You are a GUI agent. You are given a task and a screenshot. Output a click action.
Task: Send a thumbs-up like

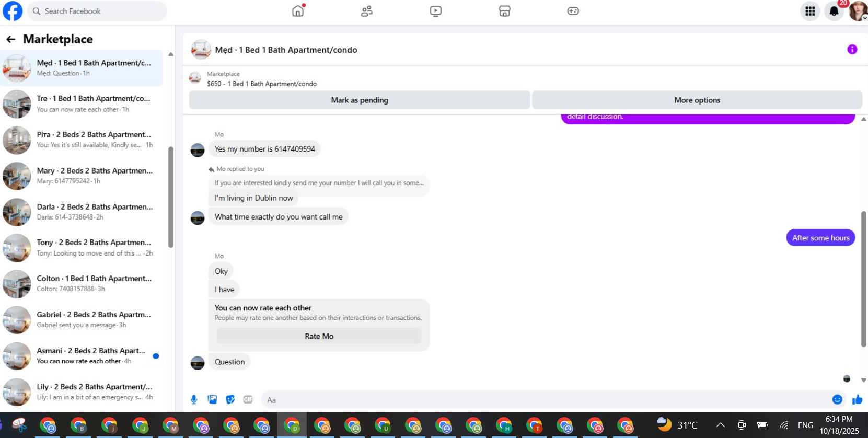[x=857, y=400]
